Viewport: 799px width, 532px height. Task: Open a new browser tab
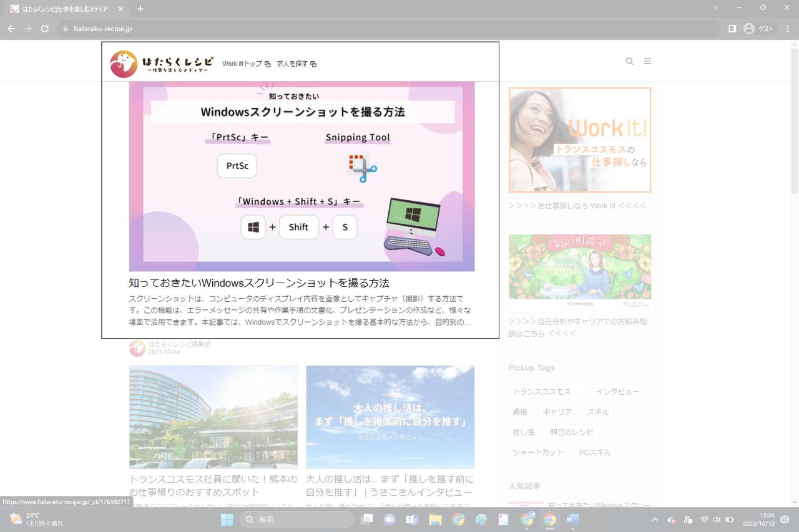click(140, 9)
